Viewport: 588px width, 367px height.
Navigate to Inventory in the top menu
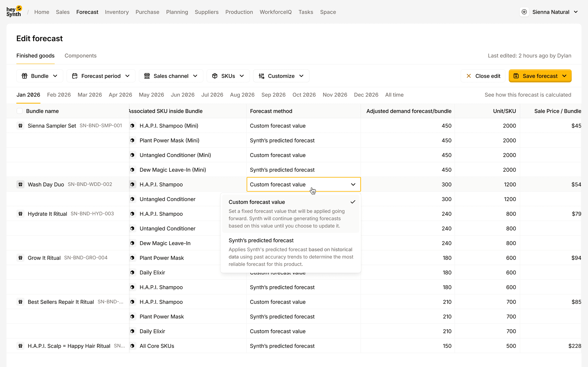point(117,12)
